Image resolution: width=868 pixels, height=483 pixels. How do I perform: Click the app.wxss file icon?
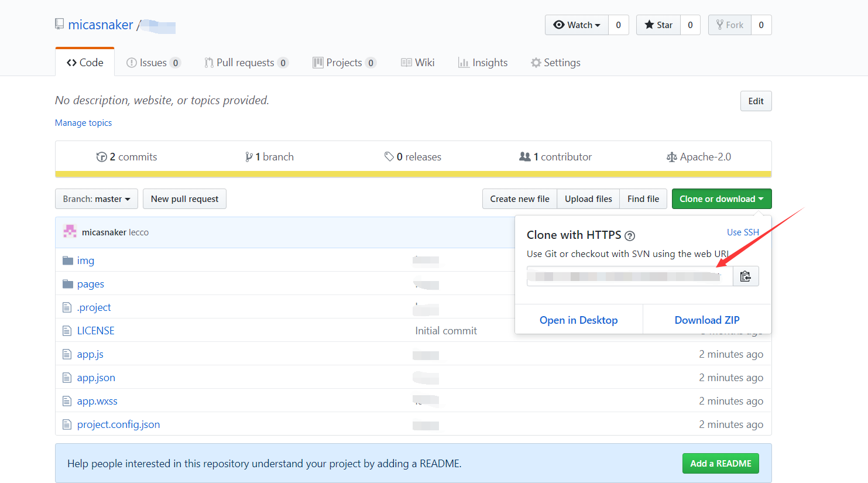click(x=67, y=401)
